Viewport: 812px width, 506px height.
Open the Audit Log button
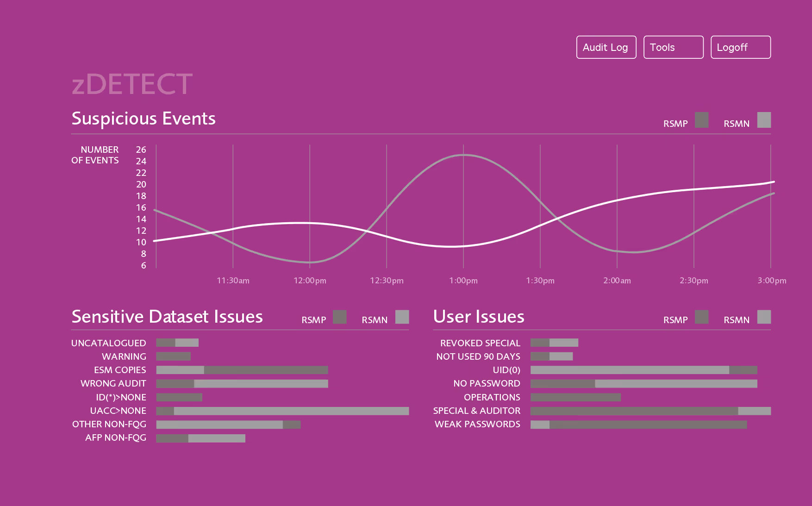606,47
